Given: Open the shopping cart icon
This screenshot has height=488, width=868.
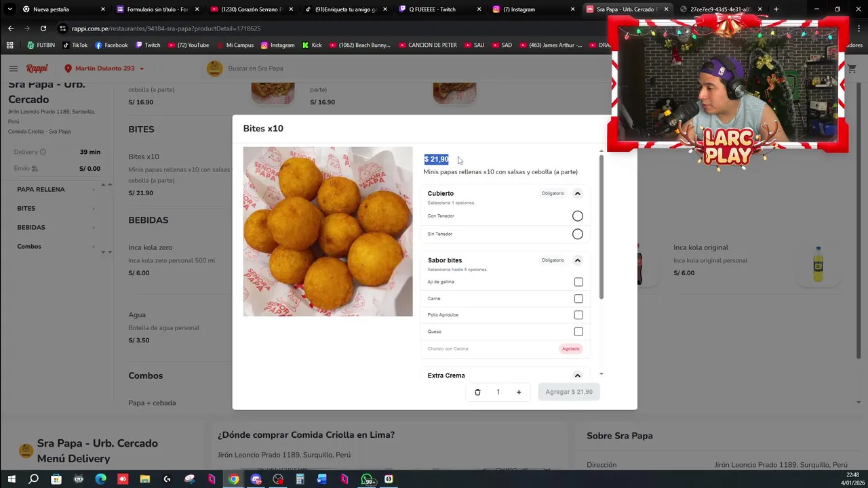Looking at the screenshot, I should click(x=852, y=68).
